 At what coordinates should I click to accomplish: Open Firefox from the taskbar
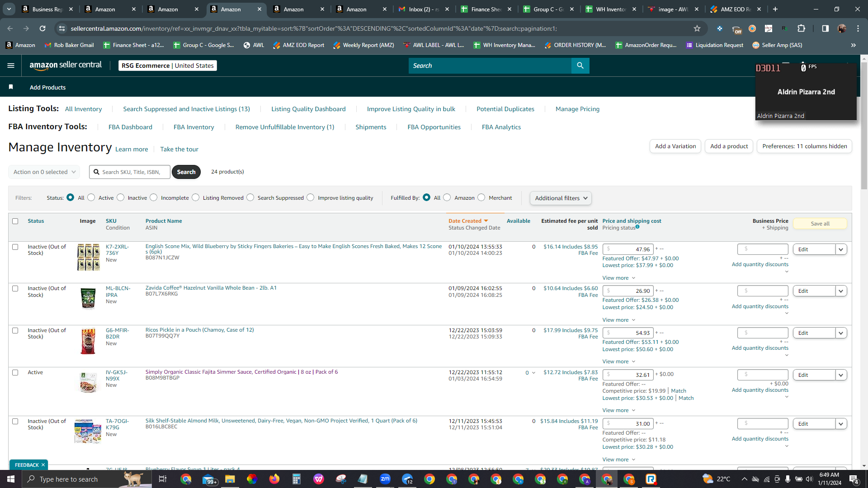[x=274, y=479]
